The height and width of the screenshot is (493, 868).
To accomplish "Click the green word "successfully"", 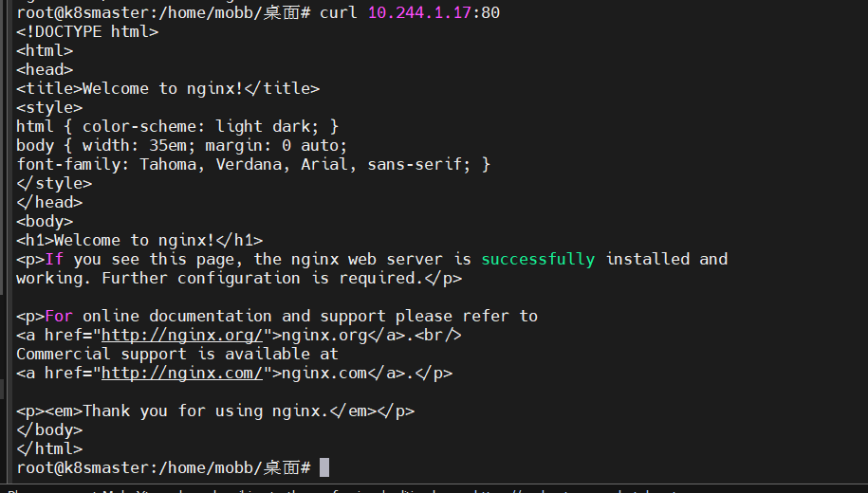I will 538,259.
